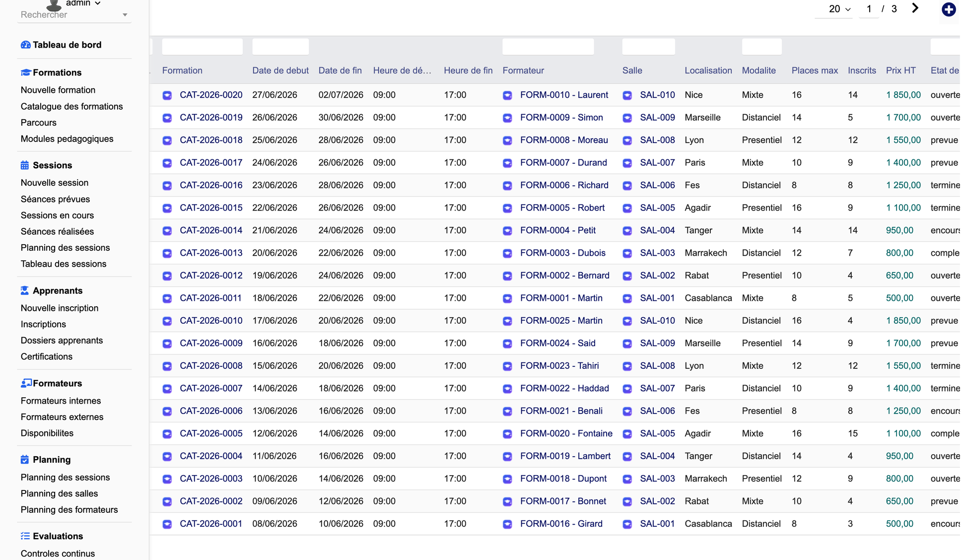966x560 pixels.
Task: Click the Apprenants user icon
Action: [25, 290]
